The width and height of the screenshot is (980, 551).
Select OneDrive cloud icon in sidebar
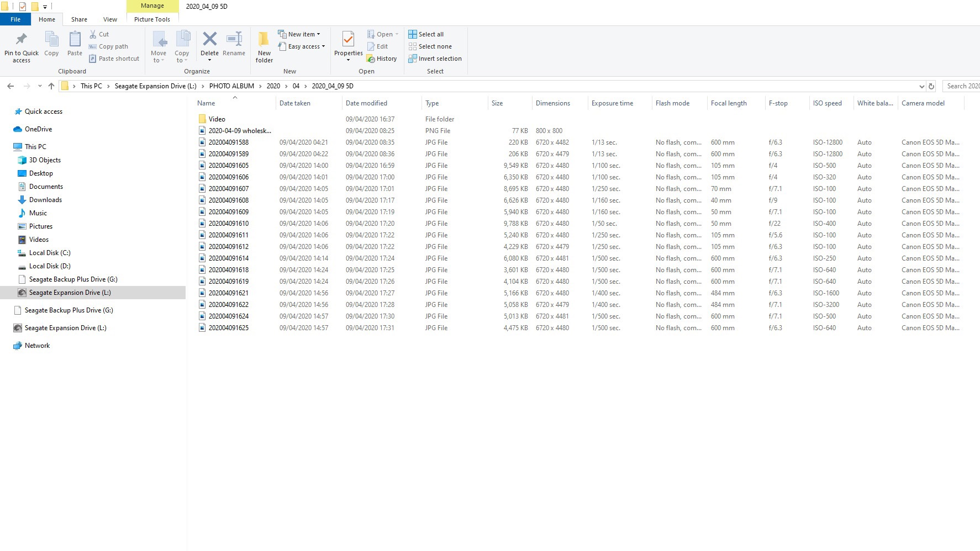tap(18, 129)
